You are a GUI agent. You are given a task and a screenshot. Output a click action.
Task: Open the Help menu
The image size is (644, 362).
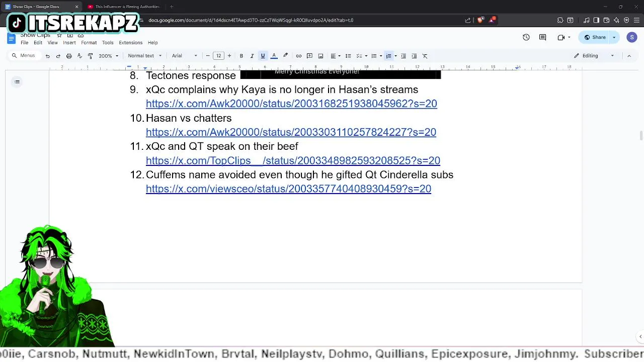[x=153, y=43]
